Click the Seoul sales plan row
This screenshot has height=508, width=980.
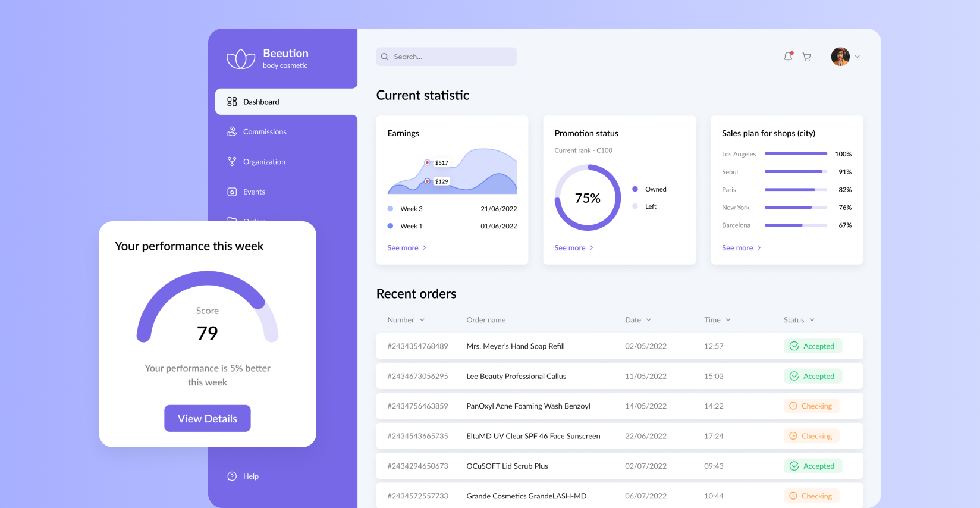point(787,172)
